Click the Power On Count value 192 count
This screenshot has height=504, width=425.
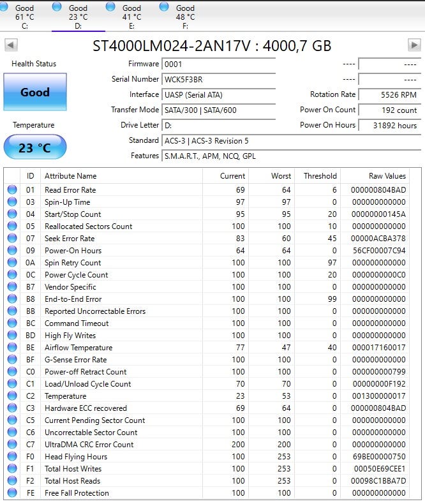[390, 110]
